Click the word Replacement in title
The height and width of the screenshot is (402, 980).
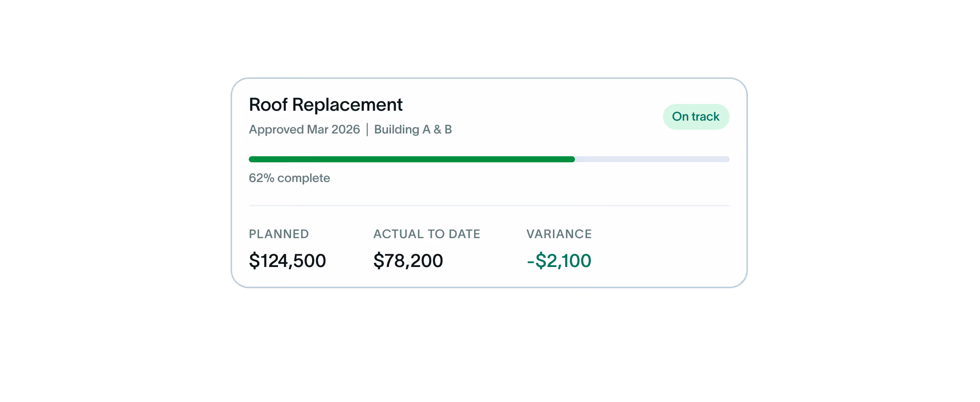pos(347,105)
